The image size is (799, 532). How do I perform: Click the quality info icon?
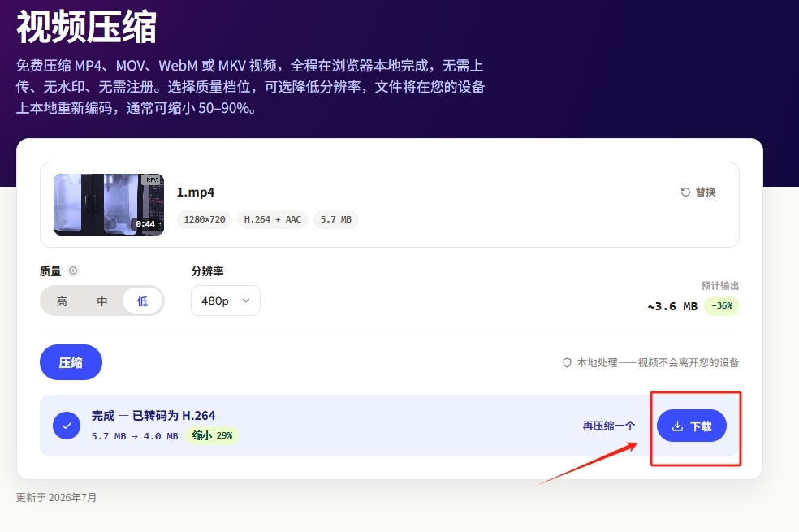[x=73, y=270]
